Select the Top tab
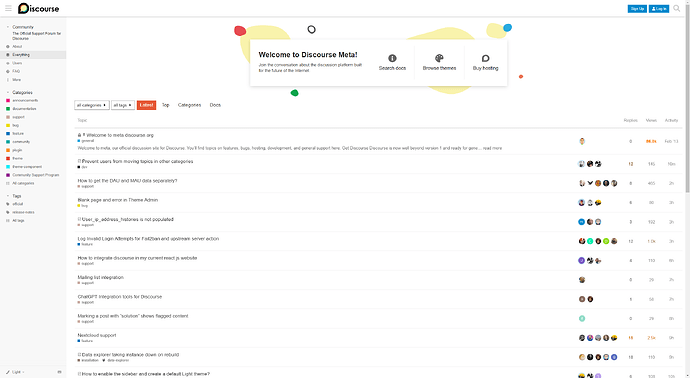 tap(165, 105)
